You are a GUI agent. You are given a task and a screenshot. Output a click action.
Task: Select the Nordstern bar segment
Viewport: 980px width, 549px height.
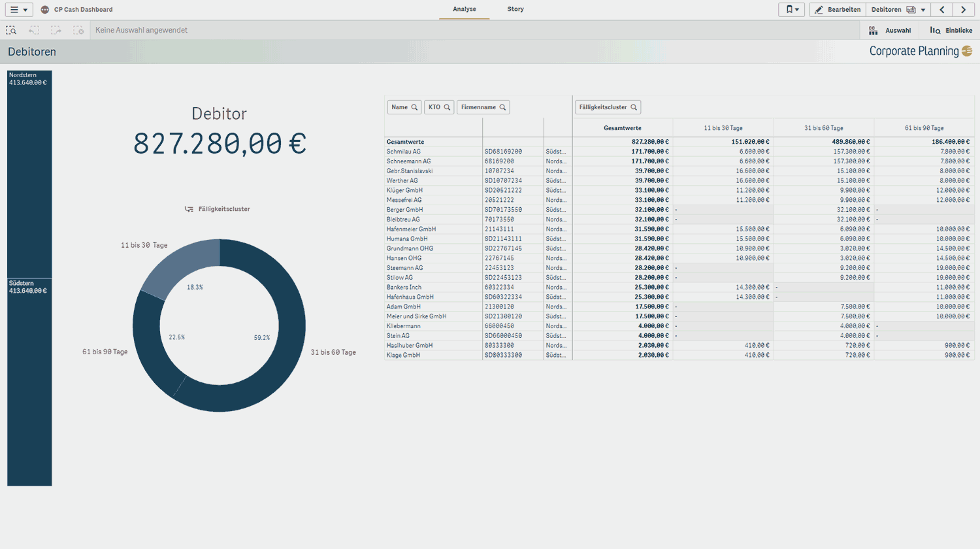[29, 174]
